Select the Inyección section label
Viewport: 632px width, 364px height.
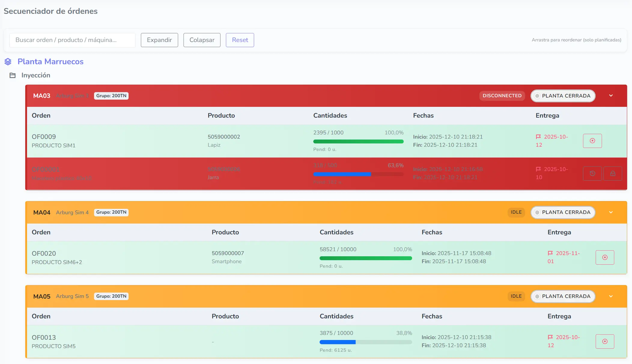[x=36, y=75]
